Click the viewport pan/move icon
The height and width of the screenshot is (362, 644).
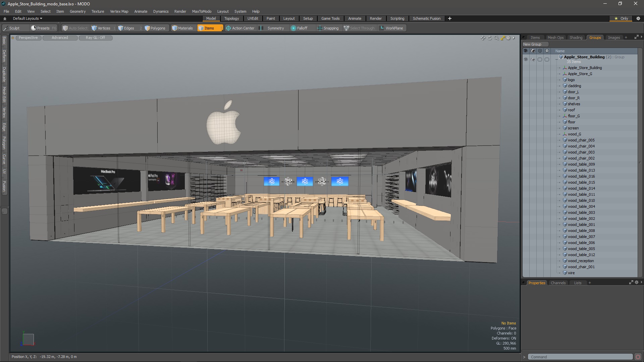click(483, 38)
